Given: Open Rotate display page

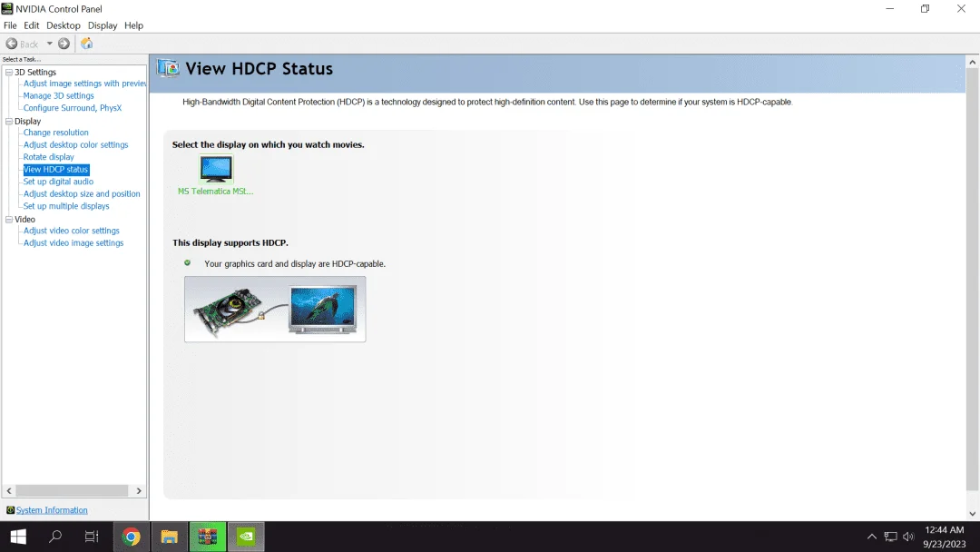Looking at the screenshot, I should 49,157.
